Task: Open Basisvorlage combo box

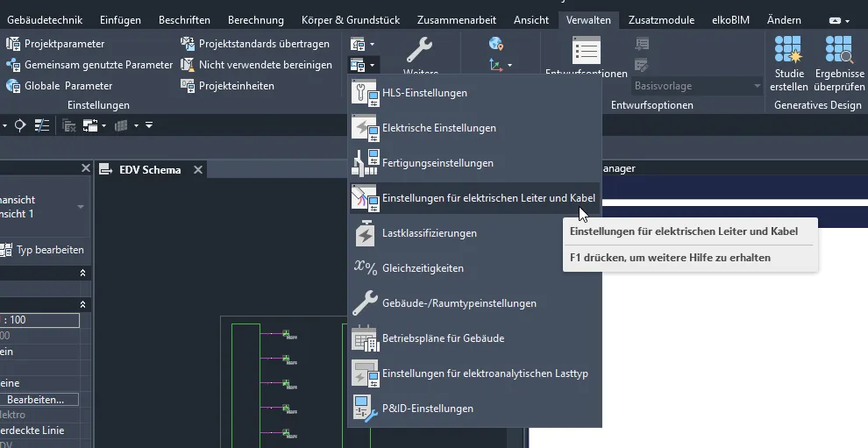Action: coord(697,86)
